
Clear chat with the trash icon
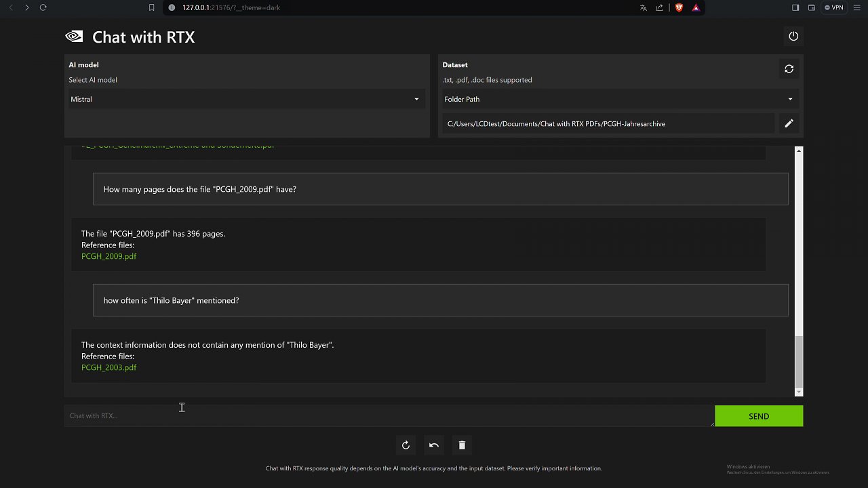click(462, 445)
